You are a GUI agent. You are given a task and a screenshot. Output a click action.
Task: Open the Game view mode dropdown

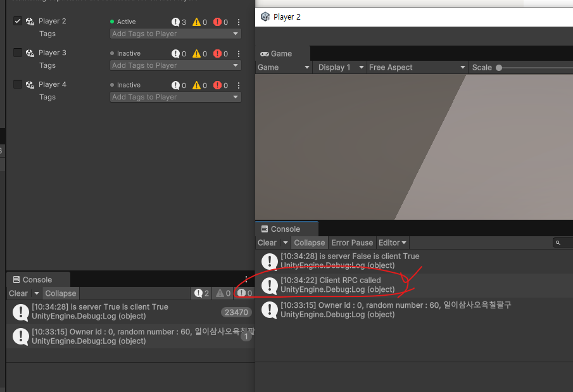point(284,67)
